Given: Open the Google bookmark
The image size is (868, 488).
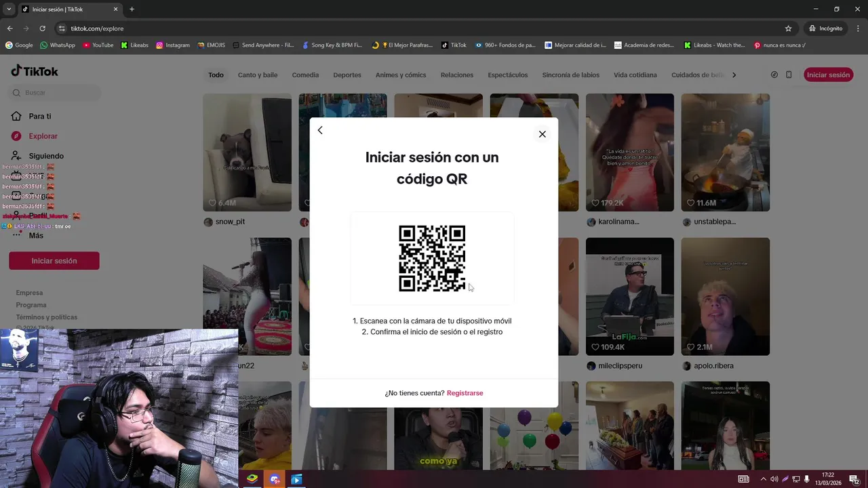Looking at the screenshot, I should (19, 45).
